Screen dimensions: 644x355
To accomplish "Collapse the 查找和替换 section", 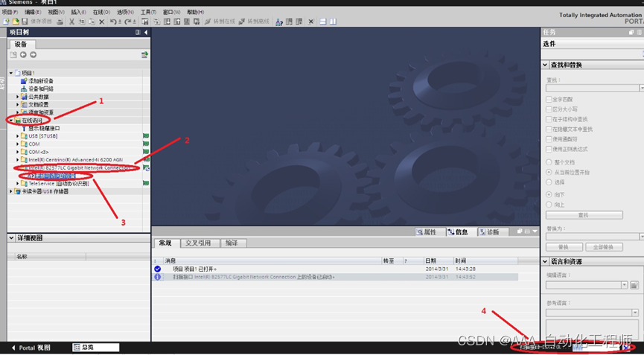I will [545, 65].
